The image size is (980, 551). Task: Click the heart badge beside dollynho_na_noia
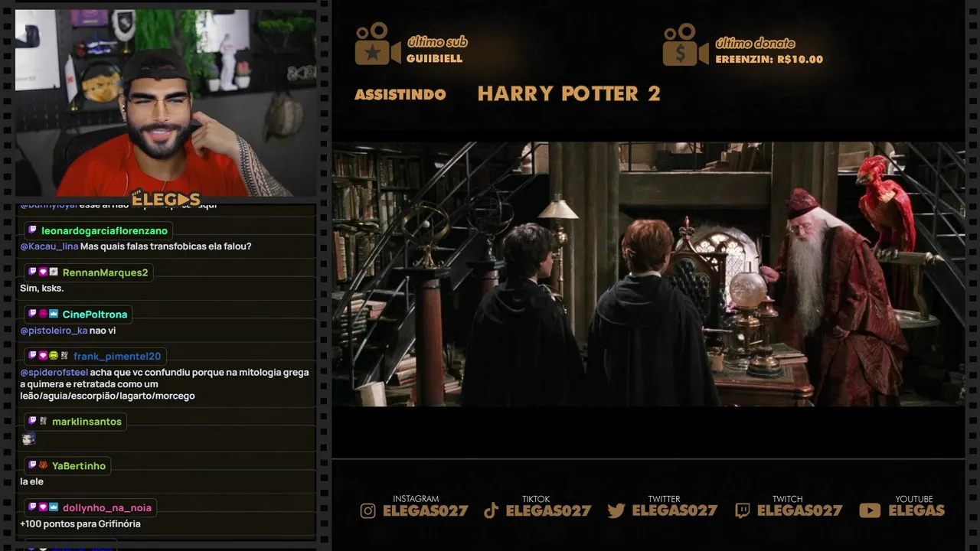(x=43, y=507)
